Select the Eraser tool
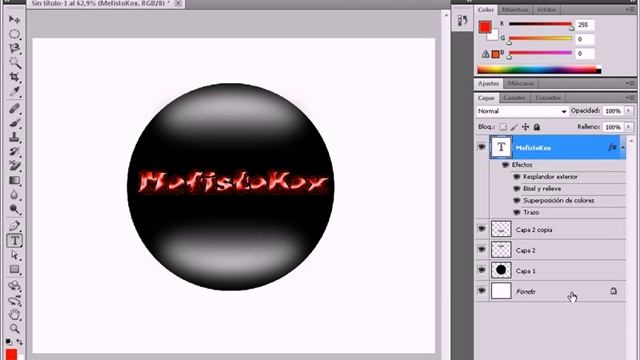 [14, 166]
